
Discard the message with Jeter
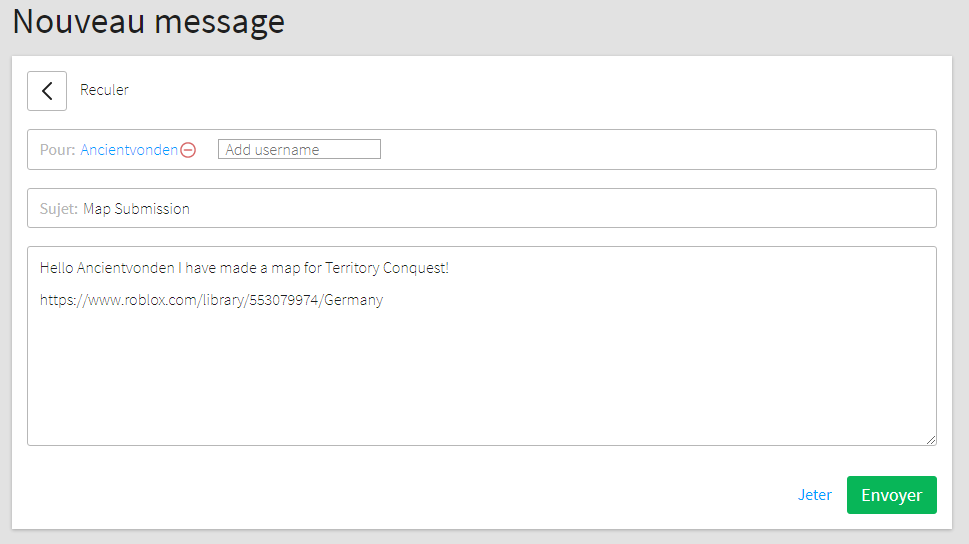[814, 495]
